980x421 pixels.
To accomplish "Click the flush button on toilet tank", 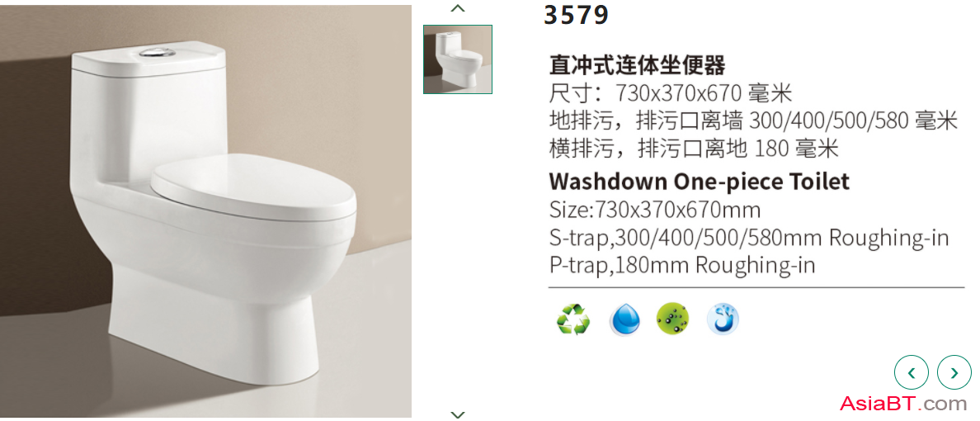I will click(x=156, y=53).
